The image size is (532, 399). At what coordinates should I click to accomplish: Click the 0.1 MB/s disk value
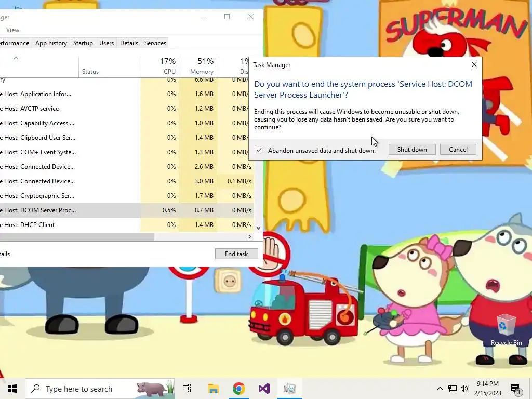coord(239,181)
